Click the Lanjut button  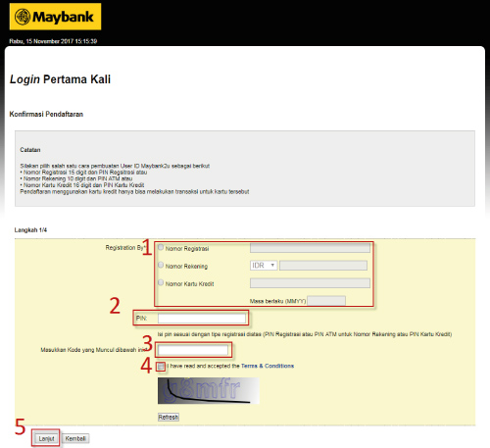(46, 438)
